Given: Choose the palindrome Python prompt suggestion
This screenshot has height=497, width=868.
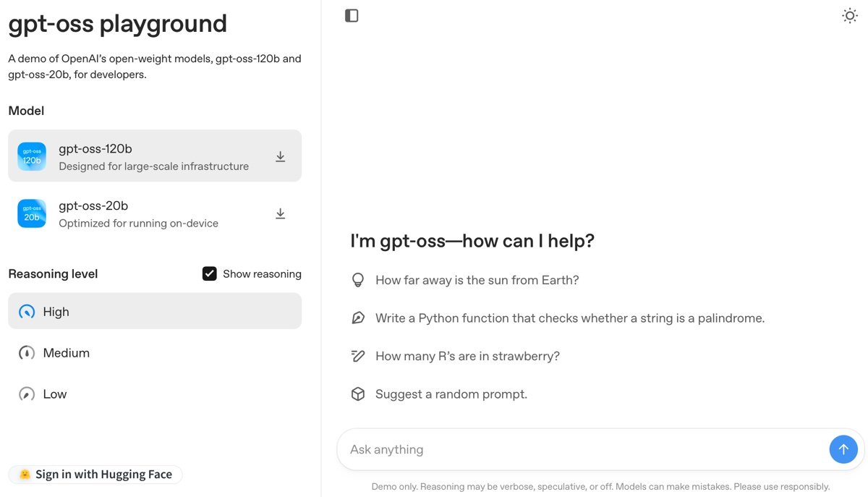Looking at the screenshot, I should click(x=569, y=318).
